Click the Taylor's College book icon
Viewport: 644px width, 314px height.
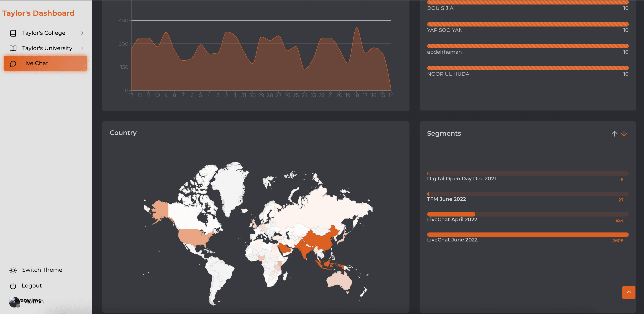(13, 33)
